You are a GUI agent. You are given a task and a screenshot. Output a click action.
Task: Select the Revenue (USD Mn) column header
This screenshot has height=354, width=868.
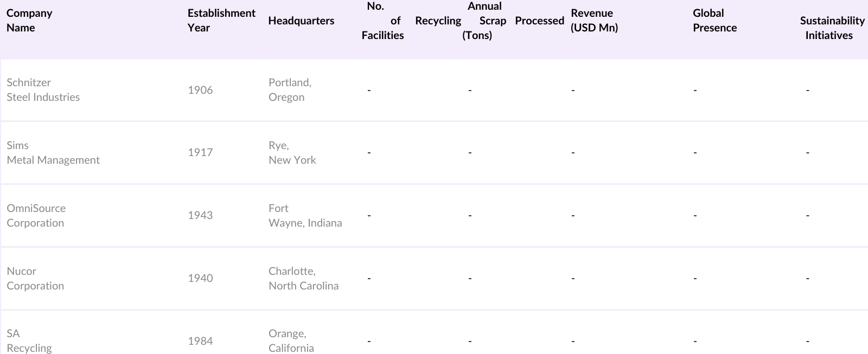[x=594, y=21]
